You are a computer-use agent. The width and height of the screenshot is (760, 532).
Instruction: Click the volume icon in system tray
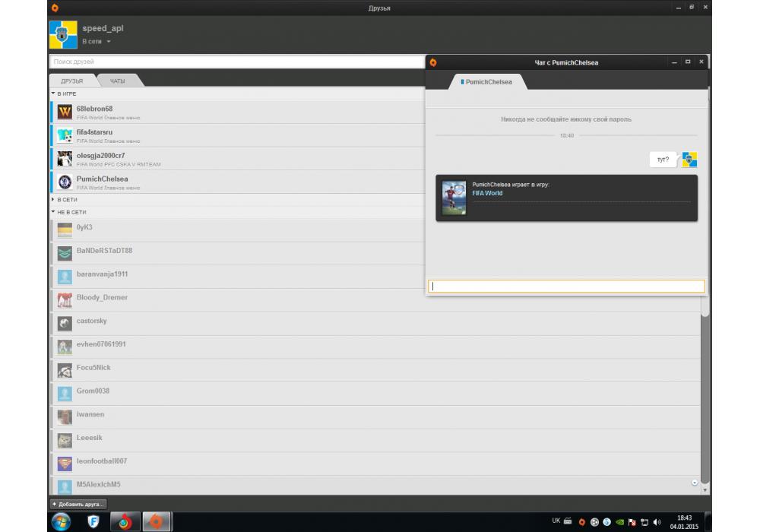(657, 522)
